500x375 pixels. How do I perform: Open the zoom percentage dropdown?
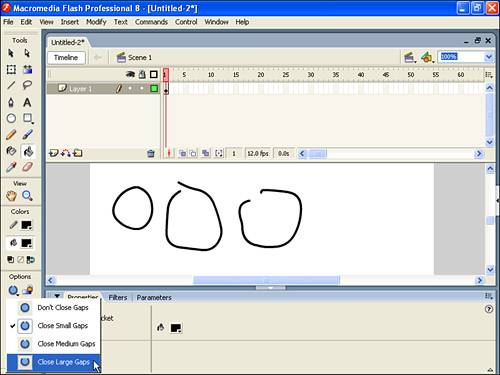tap(489, 57)
